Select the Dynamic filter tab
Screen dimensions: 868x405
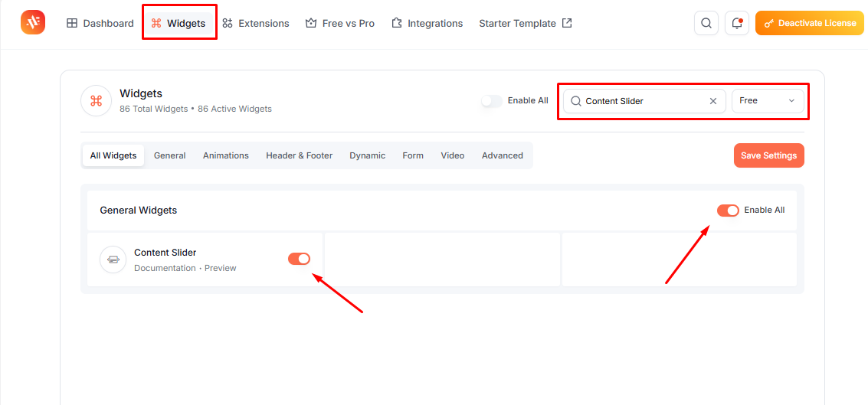click(x=368, y=155)
